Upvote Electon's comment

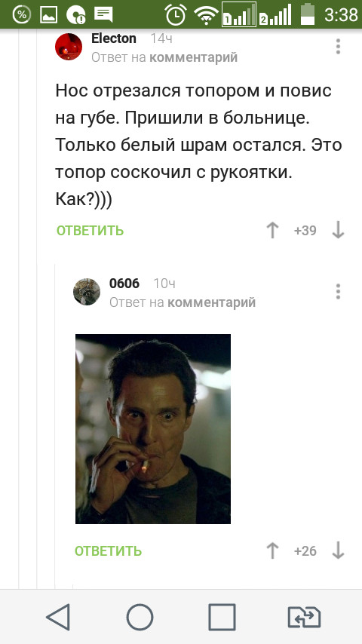click(272, 231)
